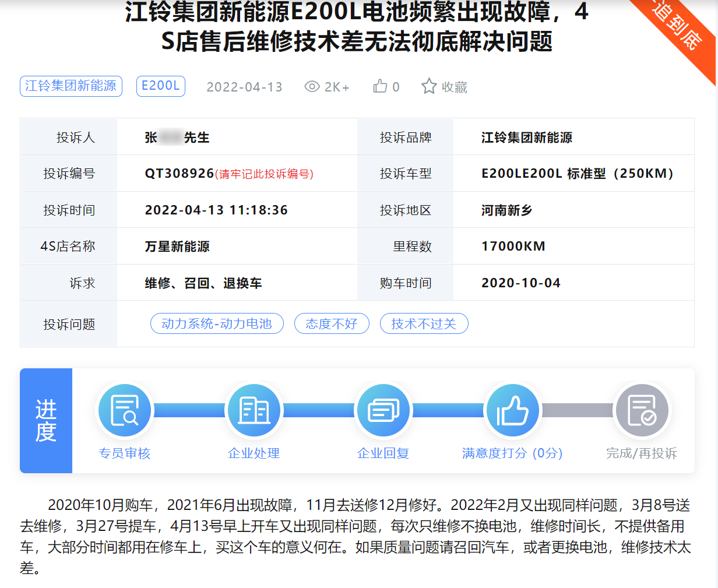Click the gray 完成/再投诉 step icon
Viewport: 718px width, 588px height.
click(642, 411)
